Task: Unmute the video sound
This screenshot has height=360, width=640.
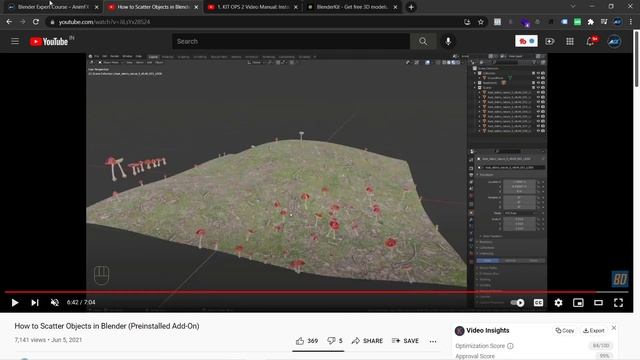Action: [x=55, y=302]
